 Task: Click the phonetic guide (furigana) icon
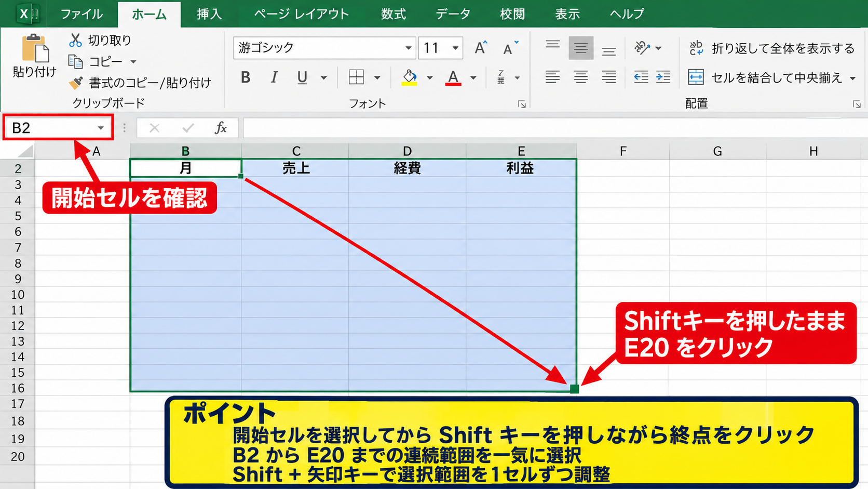[501, 77]
